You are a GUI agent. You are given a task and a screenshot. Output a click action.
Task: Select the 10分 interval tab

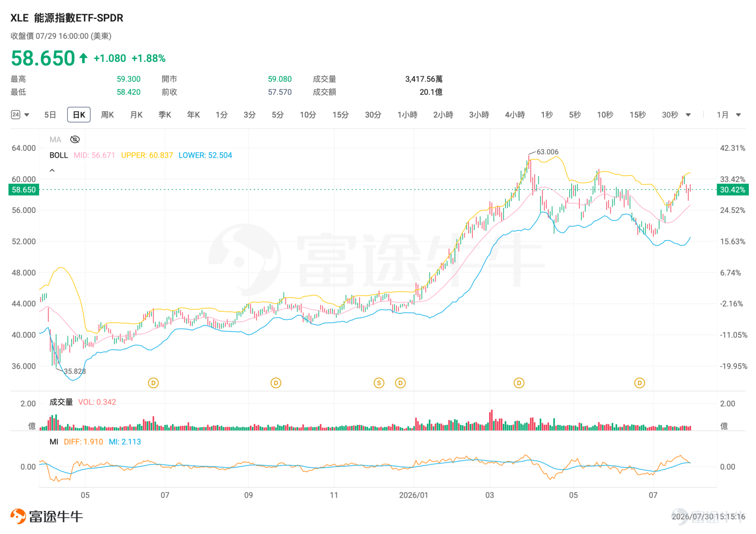(x=308, y=115)
